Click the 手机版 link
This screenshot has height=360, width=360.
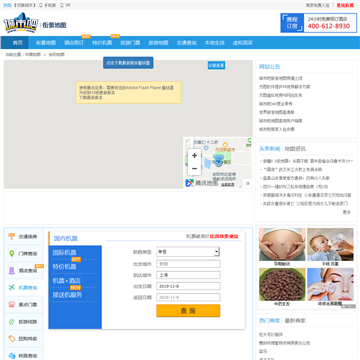click(50, 5)
